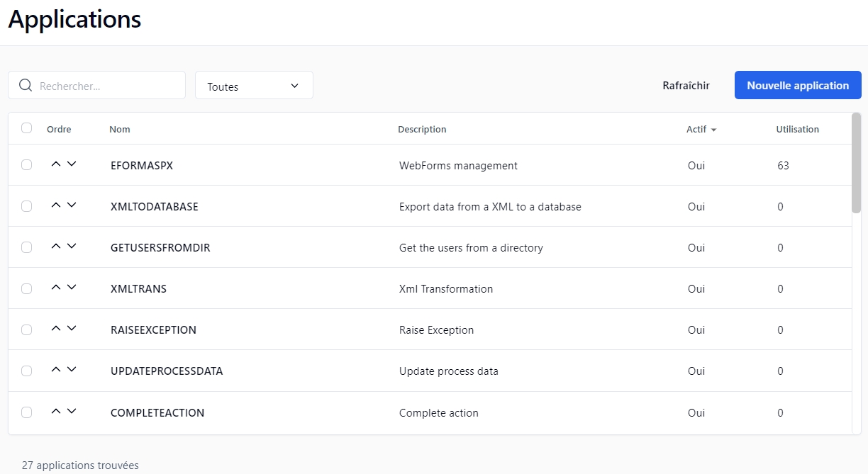Focus the Rechercher search field

coord(106,86)
